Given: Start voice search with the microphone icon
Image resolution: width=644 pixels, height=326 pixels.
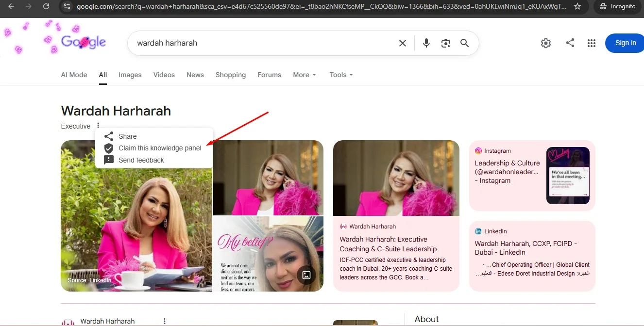Looking at the screenshot, I should 426,43.
